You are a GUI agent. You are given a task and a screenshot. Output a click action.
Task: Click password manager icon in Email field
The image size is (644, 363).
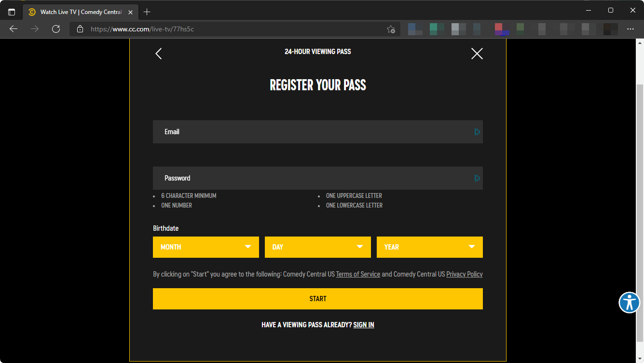[x=477, y=132]
